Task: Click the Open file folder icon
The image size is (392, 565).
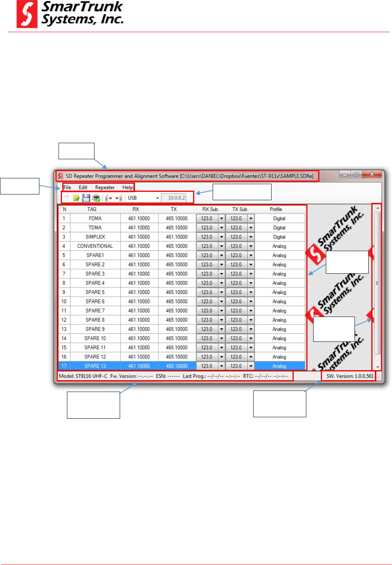Action: click(x=76, y=198)
